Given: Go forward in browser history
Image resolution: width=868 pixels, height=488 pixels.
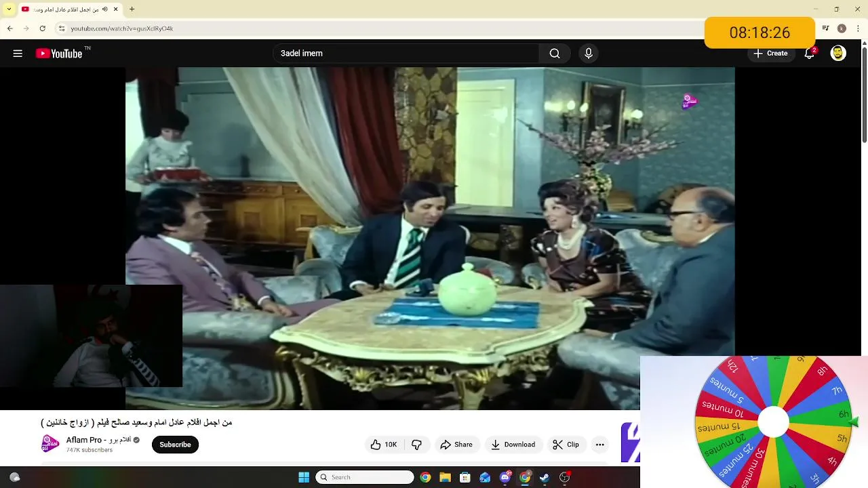Looking at the screenshot, I should (26, 28).
